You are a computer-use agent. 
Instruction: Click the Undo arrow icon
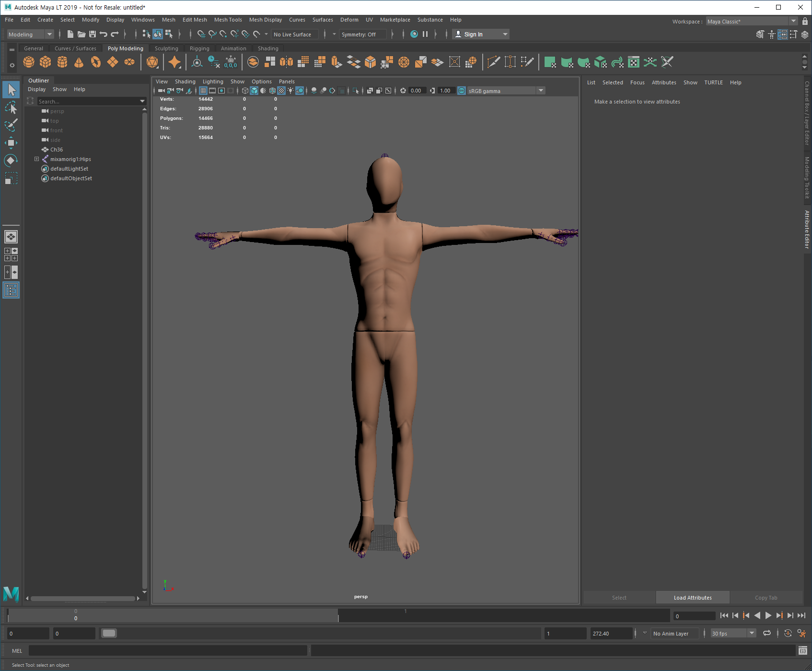click(104, 34)
